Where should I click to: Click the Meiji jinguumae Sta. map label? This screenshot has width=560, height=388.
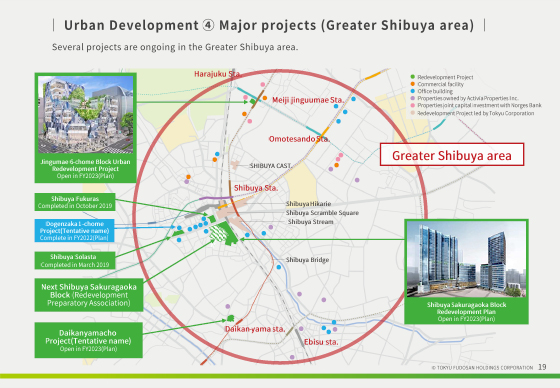coord(308,100)
